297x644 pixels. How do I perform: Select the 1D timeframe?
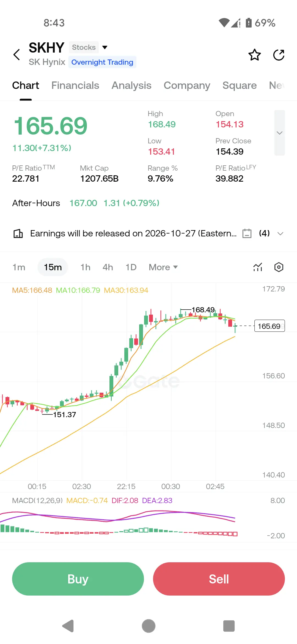click(x=131, y=267)
